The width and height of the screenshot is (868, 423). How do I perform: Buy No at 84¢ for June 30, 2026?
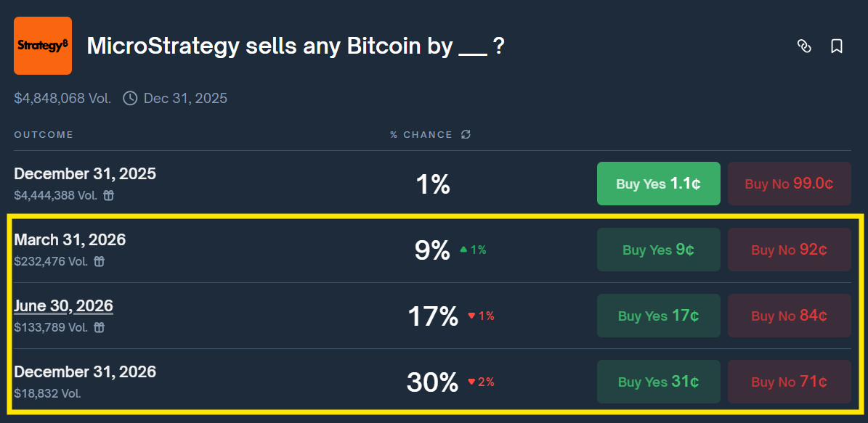coord(789,316)
